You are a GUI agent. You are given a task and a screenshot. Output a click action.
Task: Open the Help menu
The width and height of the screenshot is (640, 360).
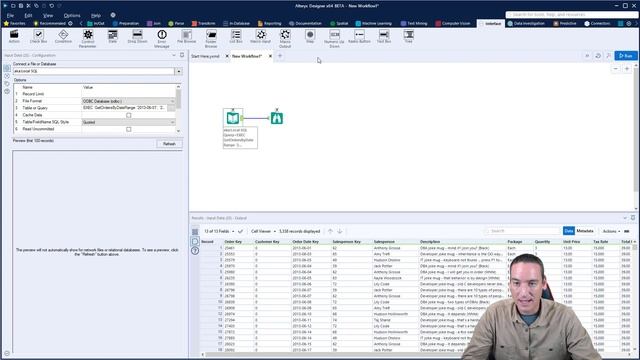pos(96,15)
